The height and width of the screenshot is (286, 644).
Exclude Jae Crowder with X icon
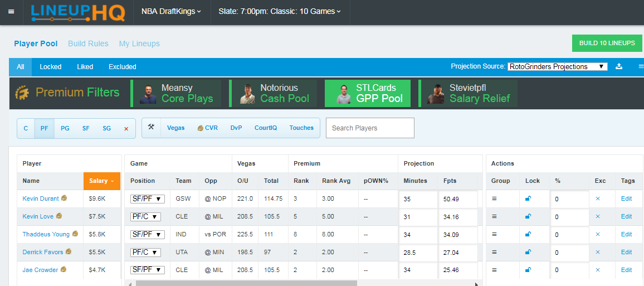click(598, 270)
